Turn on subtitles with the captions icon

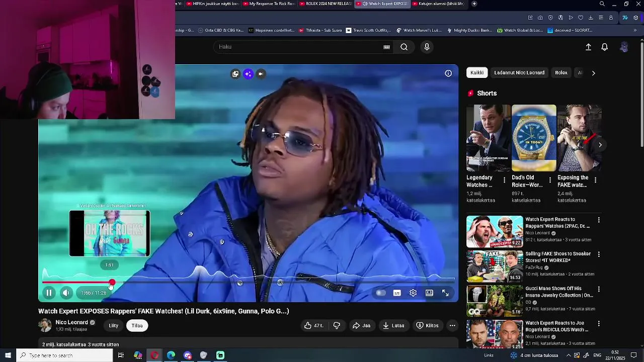point(397,293)
